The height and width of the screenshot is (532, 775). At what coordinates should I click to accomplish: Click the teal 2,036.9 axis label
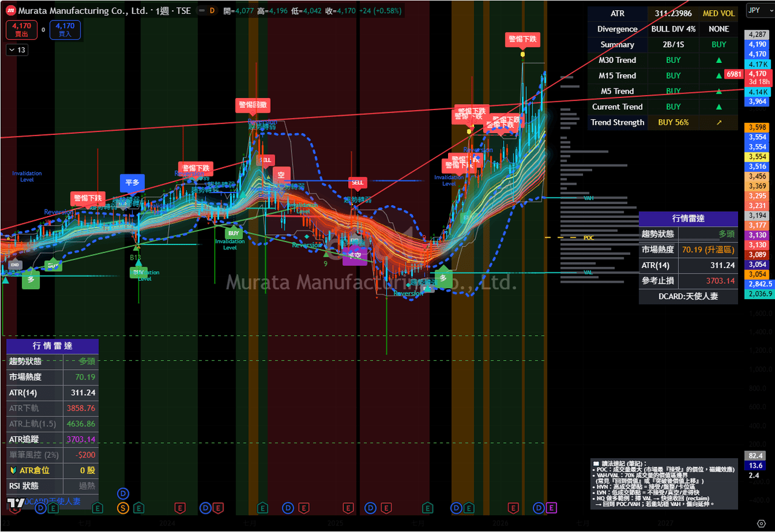point(759,294)
